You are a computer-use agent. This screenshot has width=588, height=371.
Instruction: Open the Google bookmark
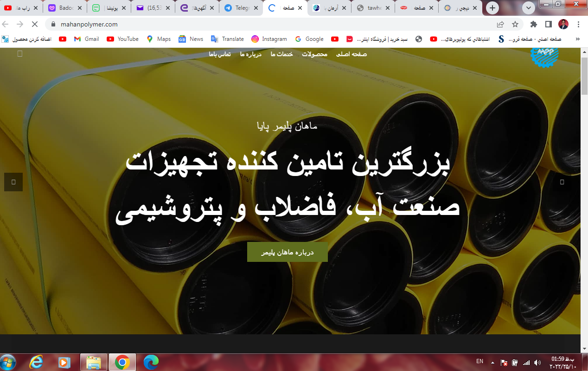click(x=309, y=39)
